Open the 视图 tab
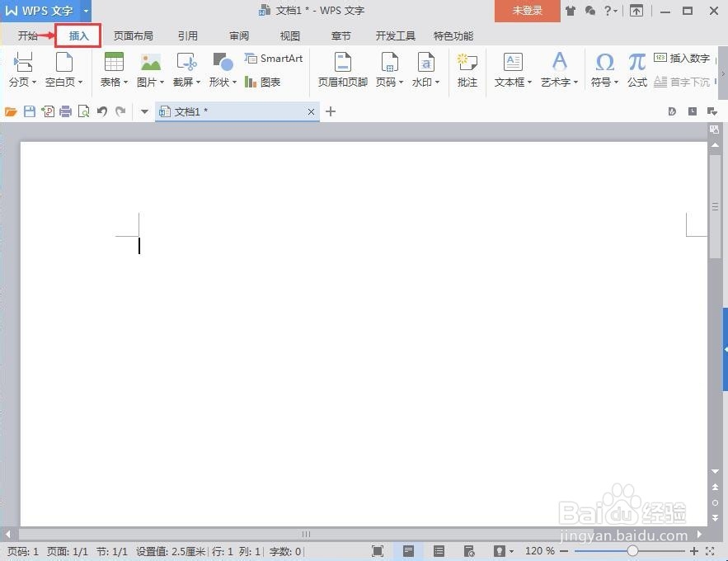This screenshot has height=561, width=728. point(289,35)
